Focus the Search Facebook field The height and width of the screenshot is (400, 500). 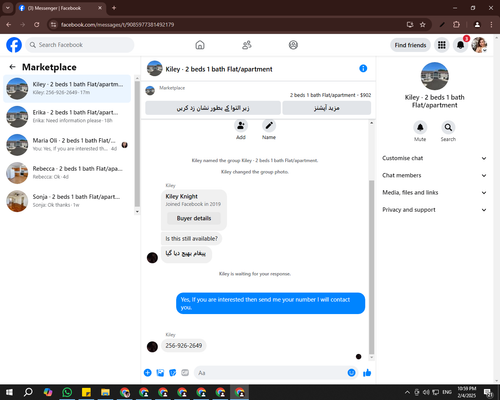(x=80, y=45)
